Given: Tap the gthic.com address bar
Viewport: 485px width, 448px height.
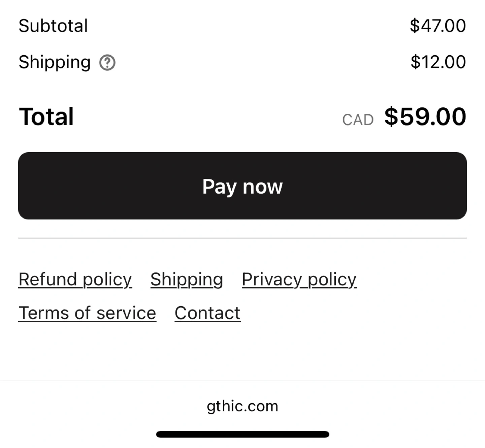Looking at the screenshot, I should pos(243,406).
